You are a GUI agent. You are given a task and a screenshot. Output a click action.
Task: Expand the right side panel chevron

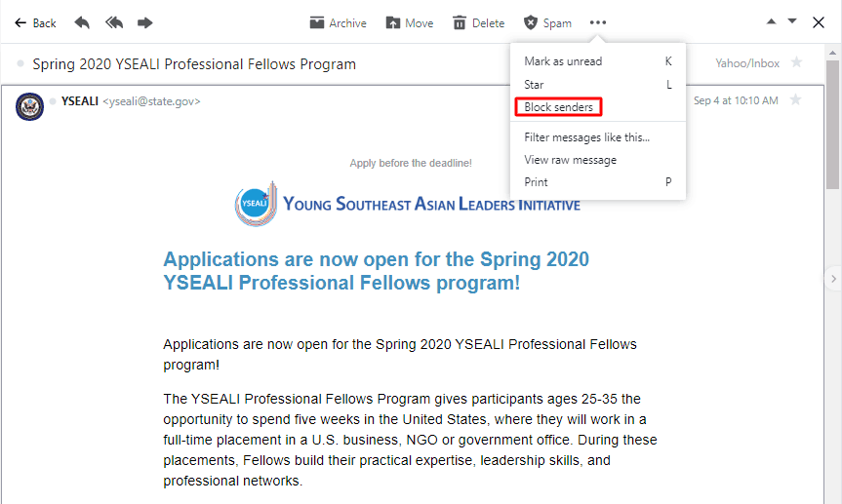[833, 279]
